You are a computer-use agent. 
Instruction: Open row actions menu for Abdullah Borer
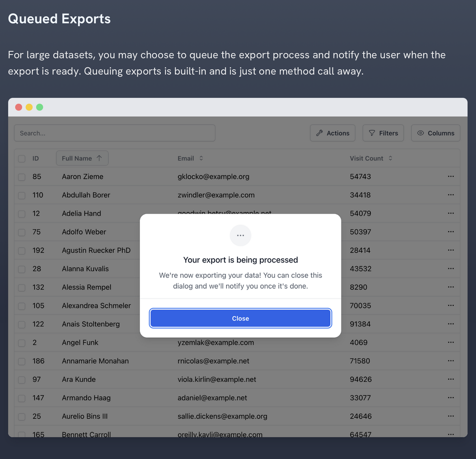[x=450, y=195]
